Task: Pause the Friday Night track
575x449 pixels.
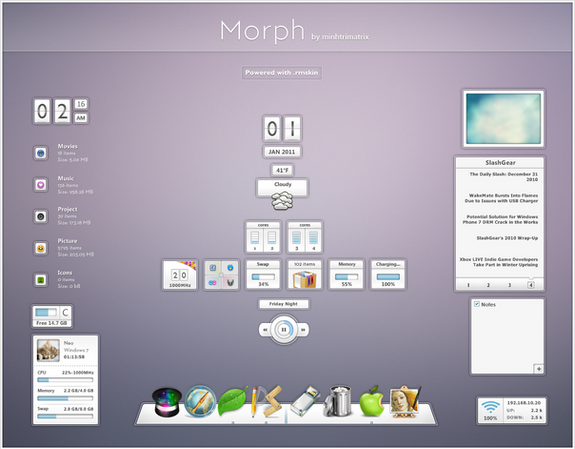Action: 284,329
